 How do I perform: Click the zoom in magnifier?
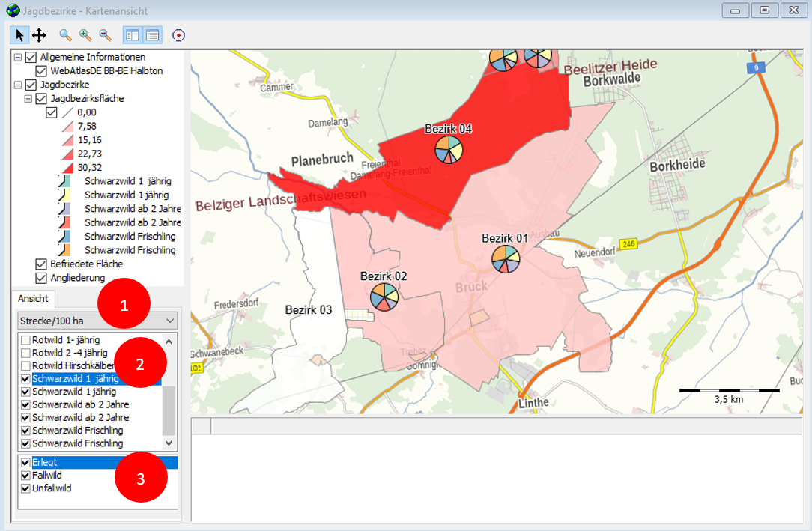point(85,35)
